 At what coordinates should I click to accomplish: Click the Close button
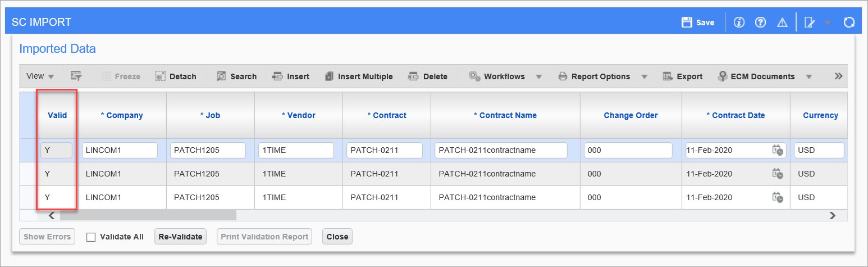coord(337,237)
